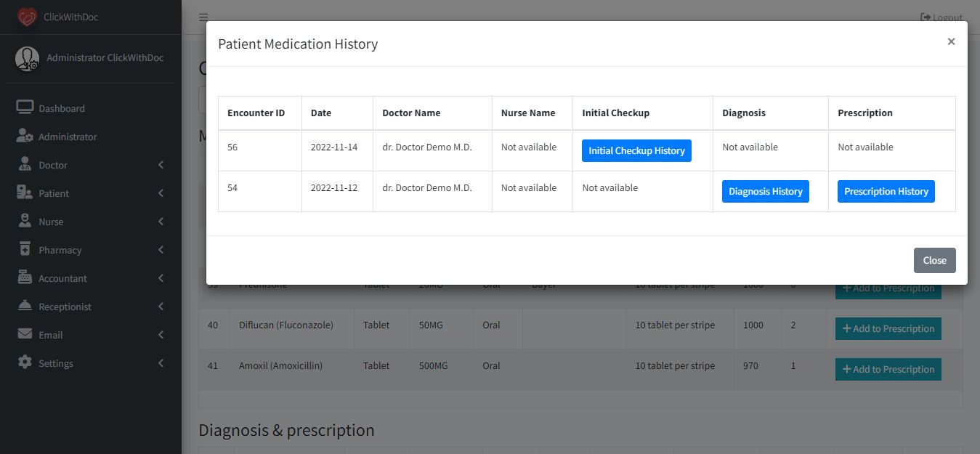The width and height of the screenshot is (980, 454).
Task: Click the Pharmacy icon in the sidebar
Action: (25, 250)
